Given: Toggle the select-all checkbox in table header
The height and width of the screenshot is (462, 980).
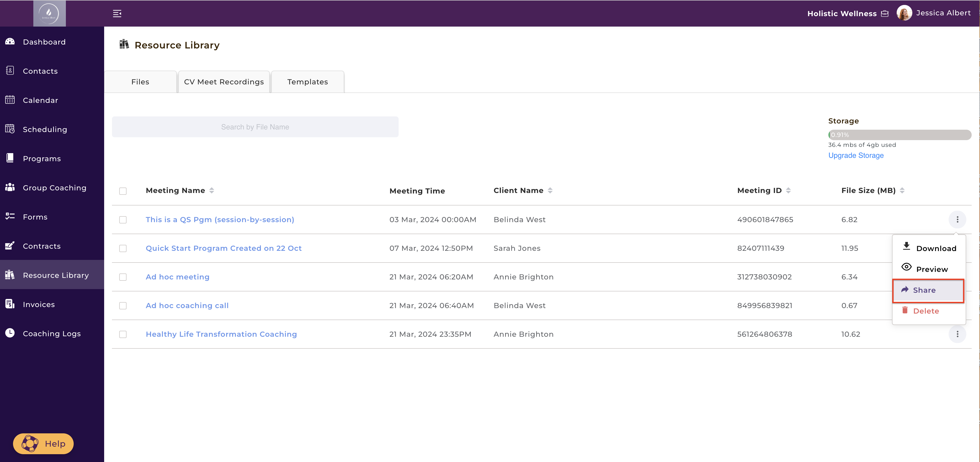Looking at the screenshot, I should (x=123, y=191).
